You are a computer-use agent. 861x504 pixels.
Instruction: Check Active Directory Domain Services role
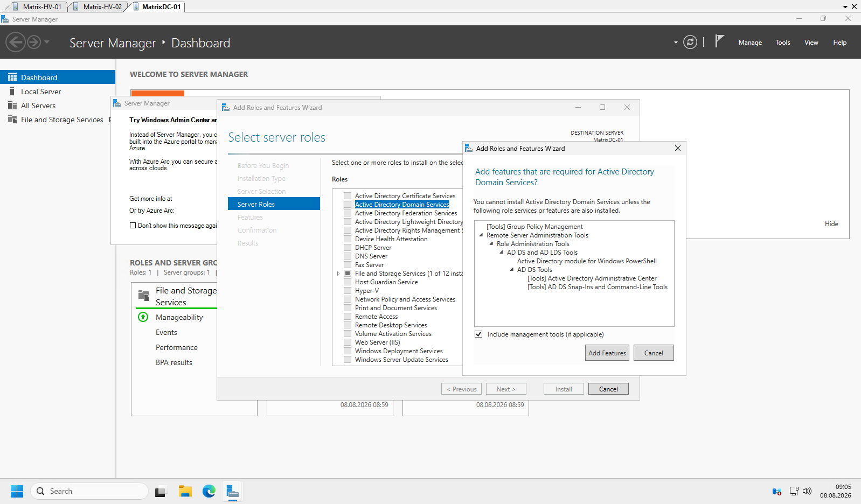(348, 205)
